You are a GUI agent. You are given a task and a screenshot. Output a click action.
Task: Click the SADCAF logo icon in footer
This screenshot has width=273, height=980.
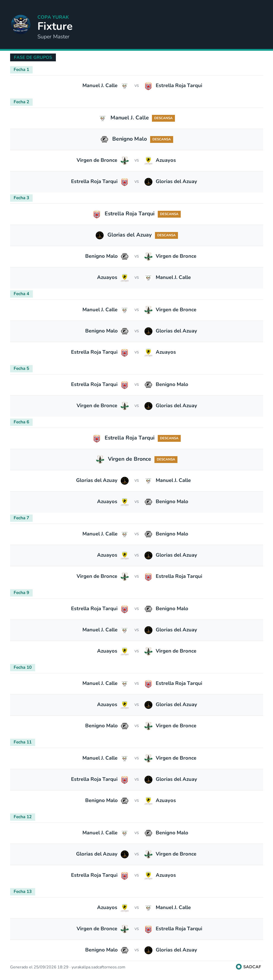point(239,967)
